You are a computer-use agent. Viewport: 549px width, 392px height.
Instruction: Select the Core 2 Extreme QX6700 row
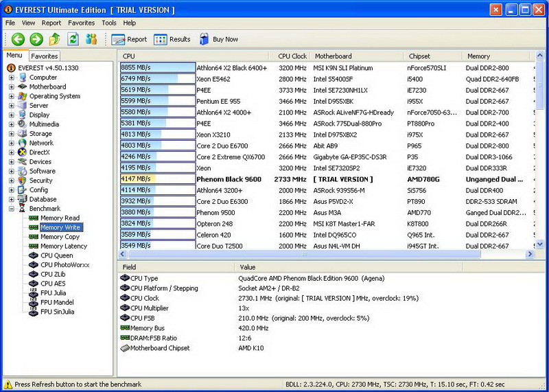pyautogui.click(x=327, y=157)
